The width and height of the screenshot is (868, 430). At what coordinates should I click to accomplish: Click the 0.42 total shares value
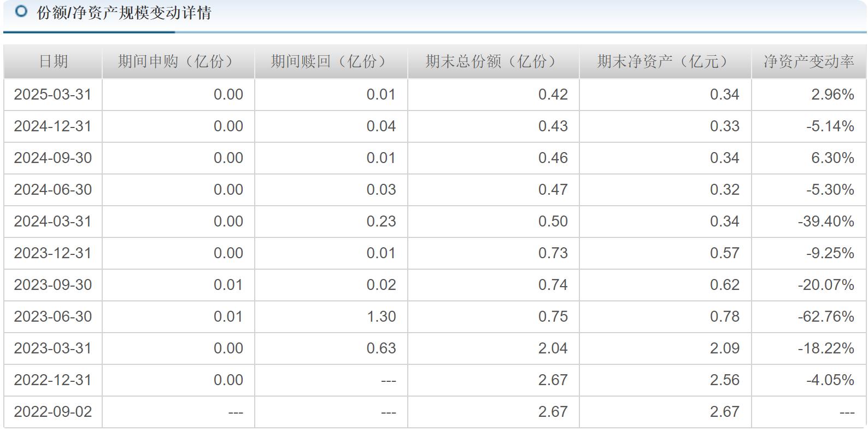[553, 95]
